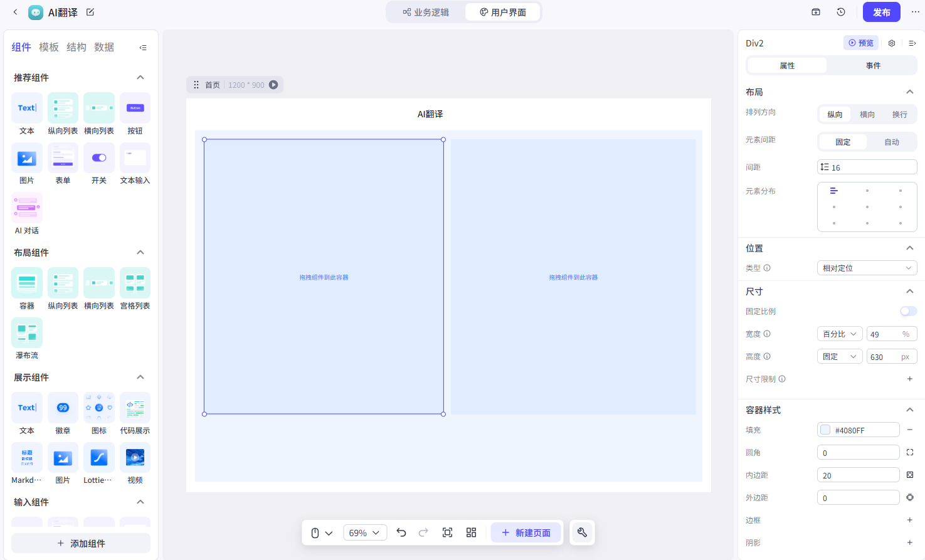925x560 pixels.
Task: Select the 瀑布流 layout component
Action: 26,332
